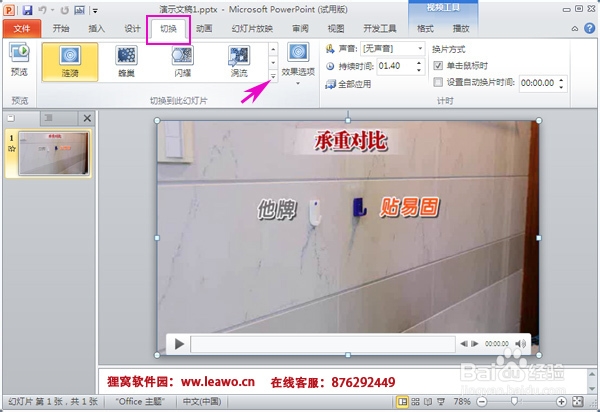600x412 pixels.
Task: Select the 涡流 transition effect
Action: [x=239, y=62]
